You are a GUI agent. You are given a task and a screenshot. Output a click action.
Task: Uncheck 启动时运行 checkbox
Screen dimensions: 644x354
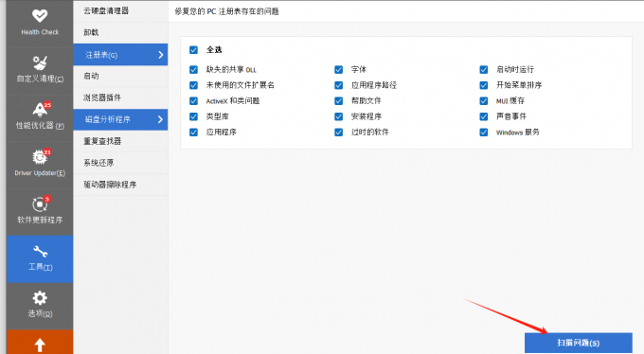pos(484,69)
